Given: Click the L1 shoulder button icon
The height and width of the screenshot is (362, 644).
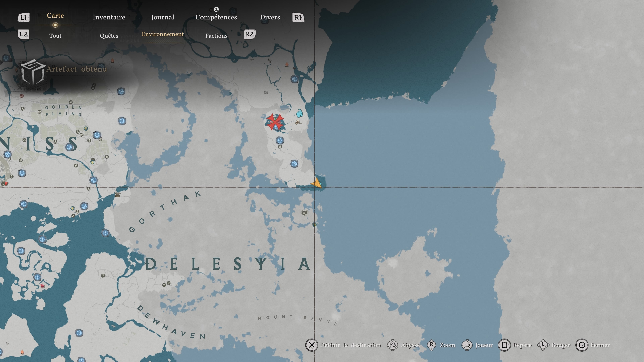Looking at the screenshot, I should pyautogui.click(x=23, y=17).
